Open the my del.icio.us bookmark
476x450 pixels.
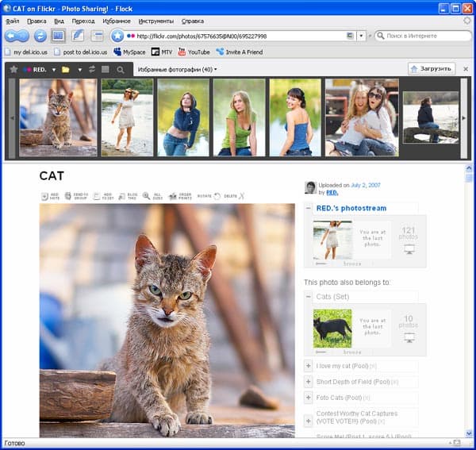click(x=26, y=52)
